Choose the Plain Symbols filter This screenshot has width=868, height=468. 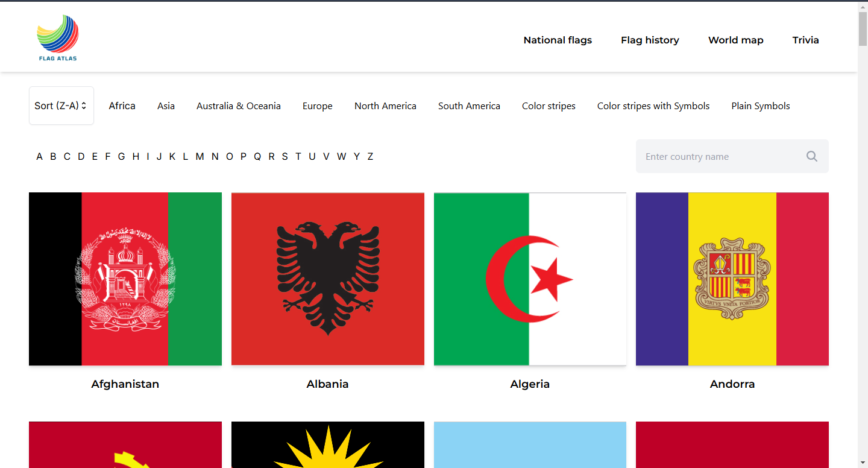pos(761,106)
